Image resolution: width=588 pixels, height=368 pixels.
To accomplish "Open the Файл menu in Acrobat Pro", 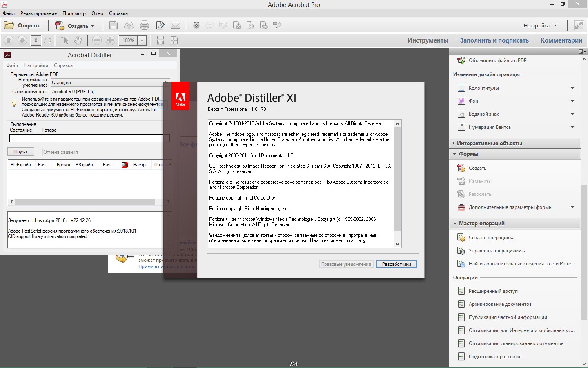I will [x=9, y=13].
